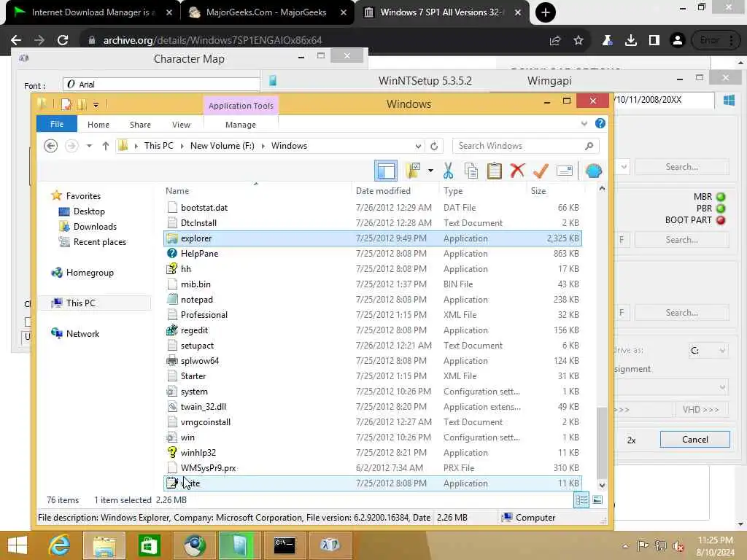Collapse the ribbon with the chevron
The width and height of the screenshot is (747, 560).
point(584,124)
